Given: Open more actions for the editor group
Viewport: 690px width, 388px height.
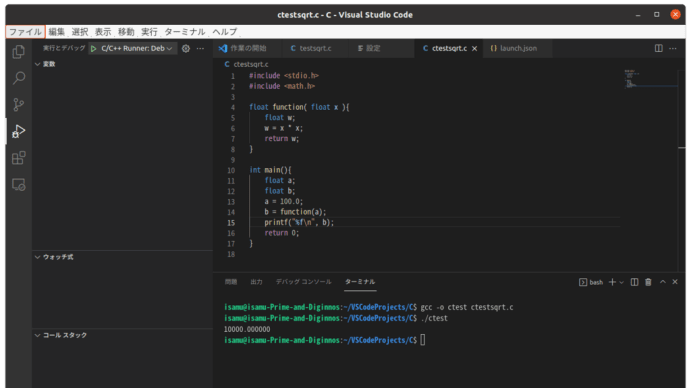Looking at the screenshot, I should coord(673,48).
